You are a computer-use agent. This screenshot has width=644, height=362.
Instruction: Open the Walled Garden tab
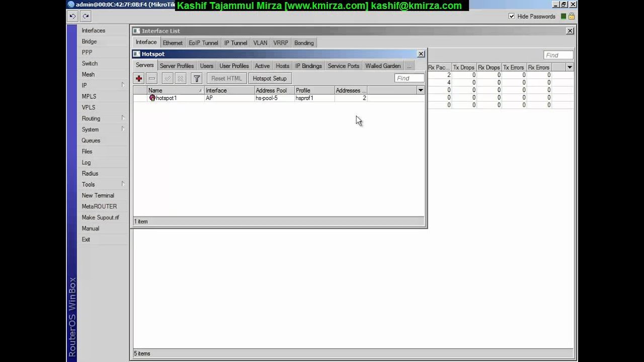383,66
